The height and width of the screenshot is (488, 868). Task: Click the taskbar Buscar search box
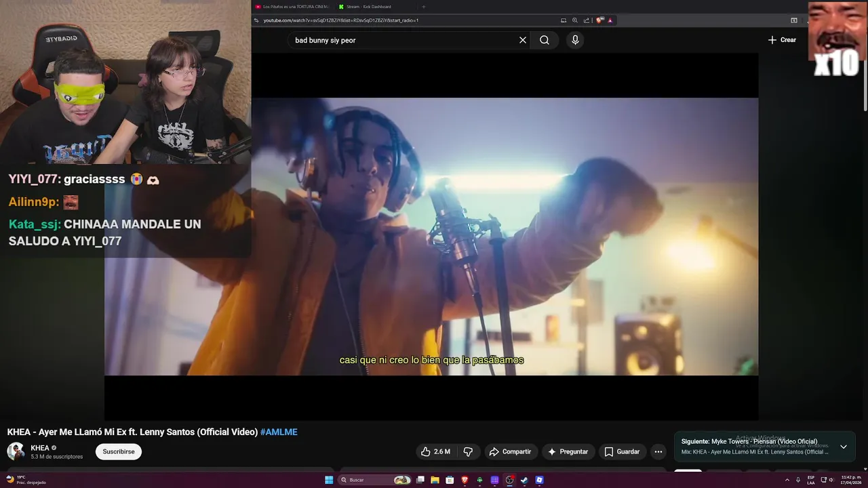coord(374,480)
